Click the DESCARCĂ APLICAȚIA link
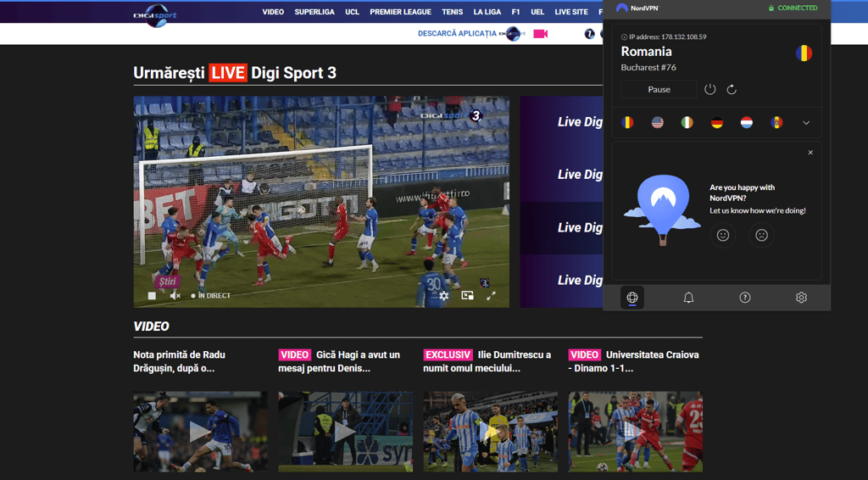Viewport: 868px width, 480px height. pos(457,33)
